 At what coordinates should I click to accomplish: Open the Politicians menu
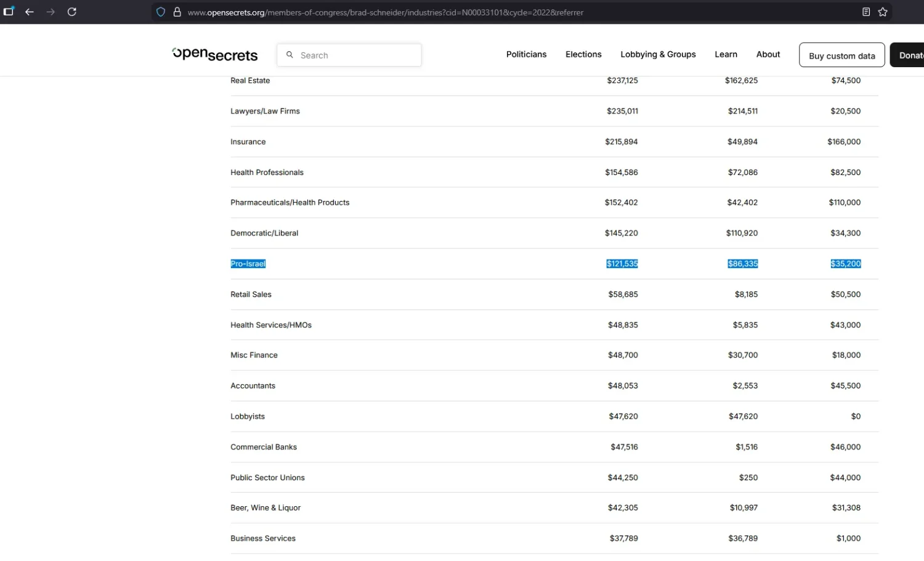(x=526, y=54)
